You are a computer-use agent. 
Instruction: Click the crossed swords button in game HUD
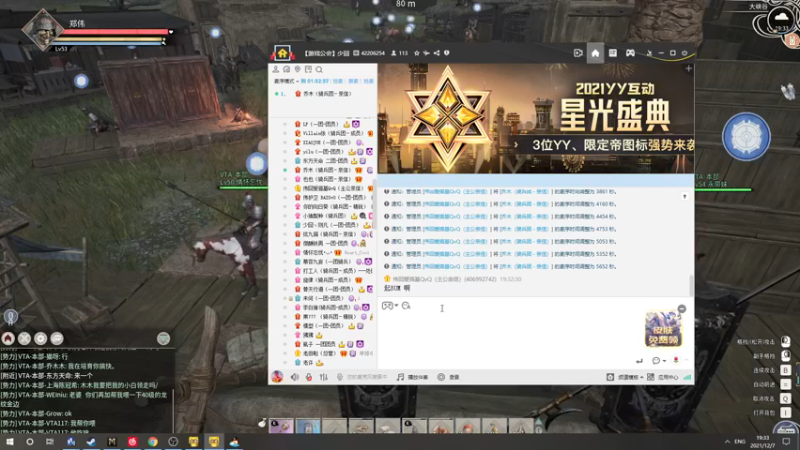(24, 338)
